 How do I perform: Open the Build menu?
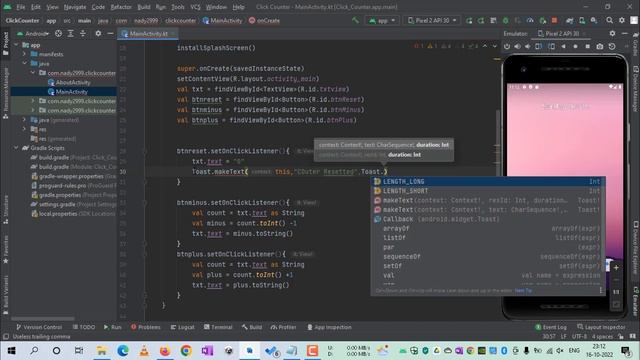click(144, 7)
